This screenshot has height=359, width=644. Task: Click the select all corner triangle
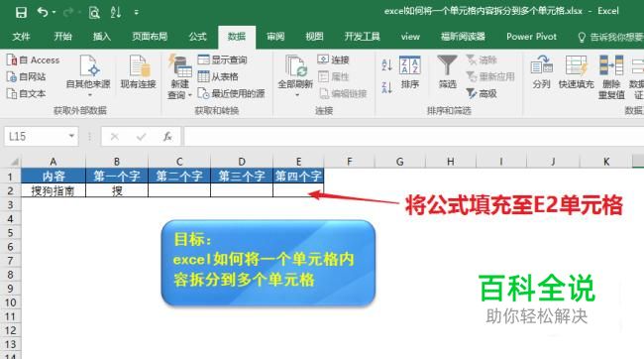[x=15, y=162]
